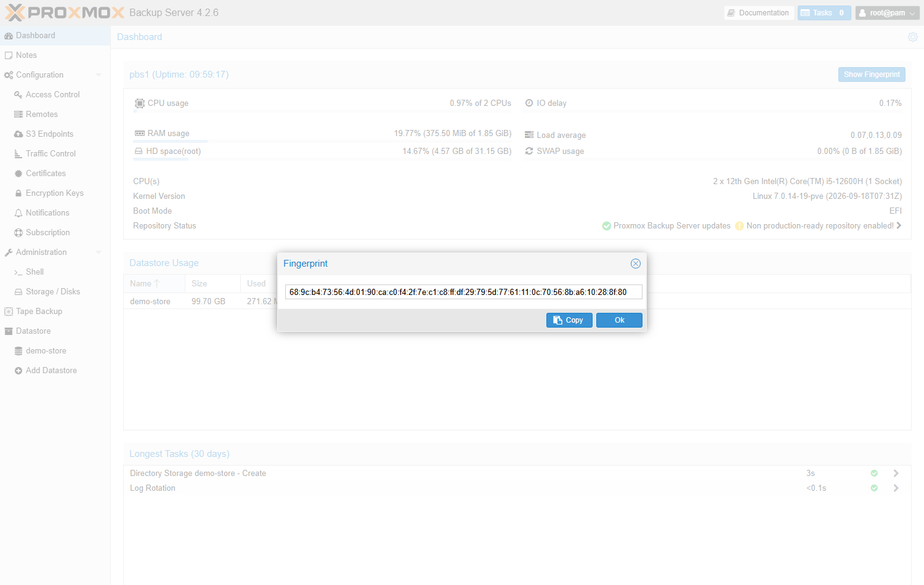The height and width of the screenshot is (585, 924).
Task: Open Notes in the sidebar
Action: coord(55,55)
